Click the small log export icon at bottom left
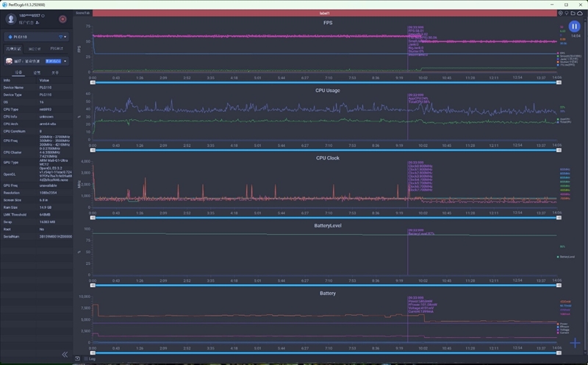This screenshot has width=588, height=365. tap(78, 358)
